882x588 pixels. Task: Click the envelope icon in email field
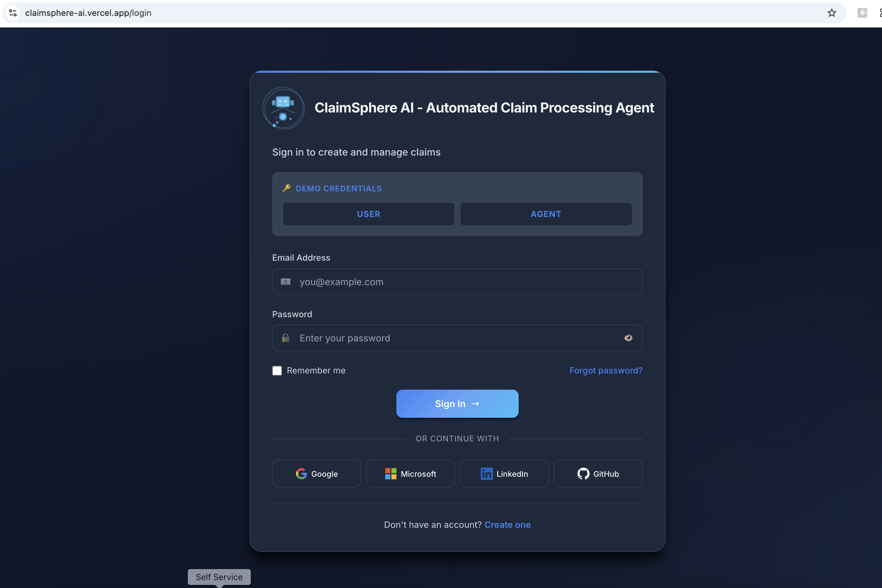286,282
